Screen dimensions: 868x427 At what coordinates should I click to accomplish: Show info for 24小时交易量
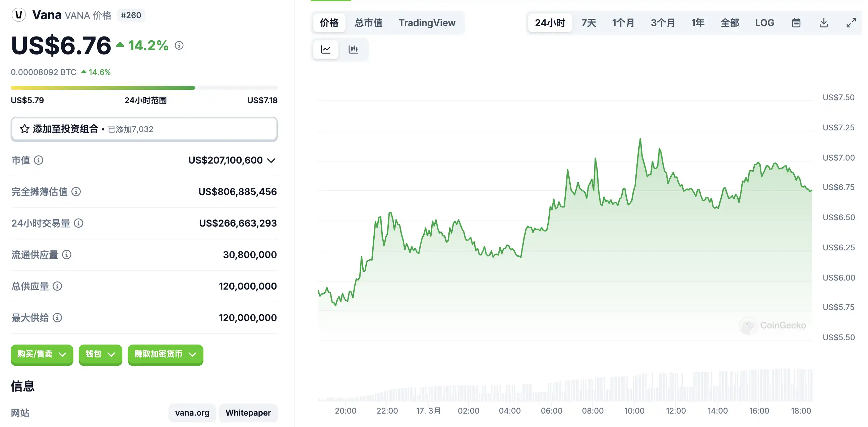tap(78, 223)
